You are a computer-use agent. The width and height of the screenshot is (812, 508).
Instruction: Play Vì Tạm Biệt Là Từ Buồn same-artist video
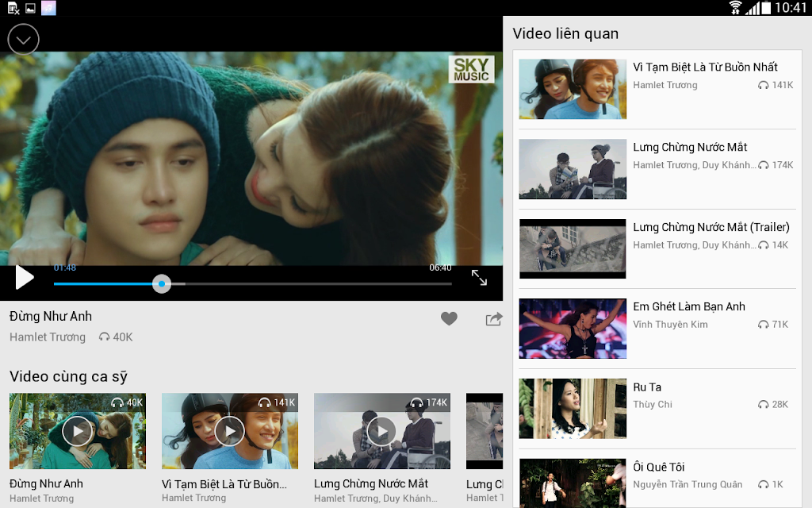pyautogui.click(x=230, y=431)
